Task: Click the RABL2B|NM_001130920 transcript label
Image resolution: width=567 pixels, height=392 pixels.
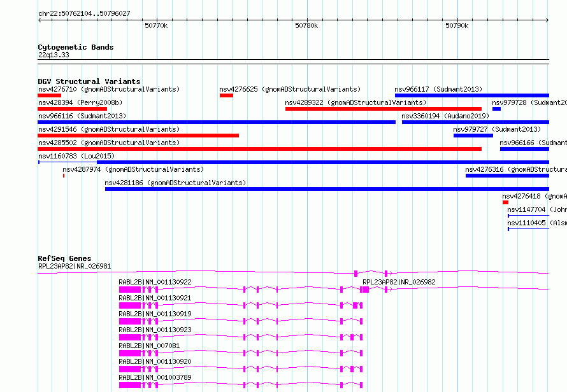Action: pos(155,361)
